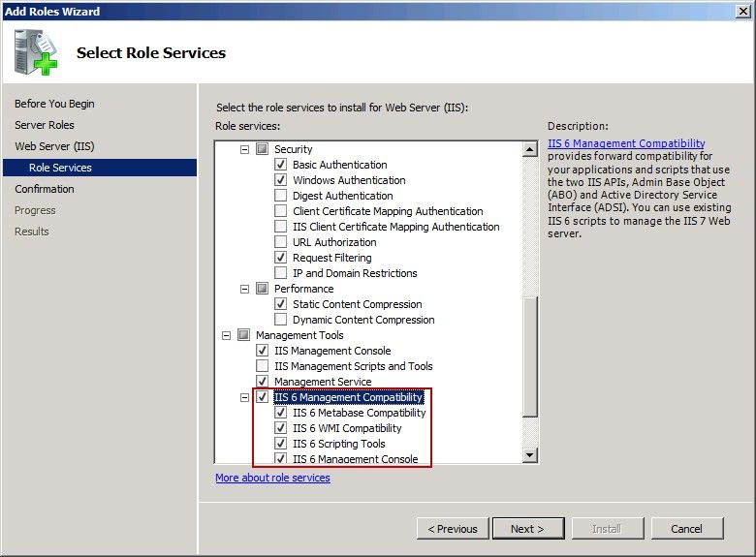Check IIS Management Scripts and Tools
The image size is (756, 557).
tap(263, 366)
